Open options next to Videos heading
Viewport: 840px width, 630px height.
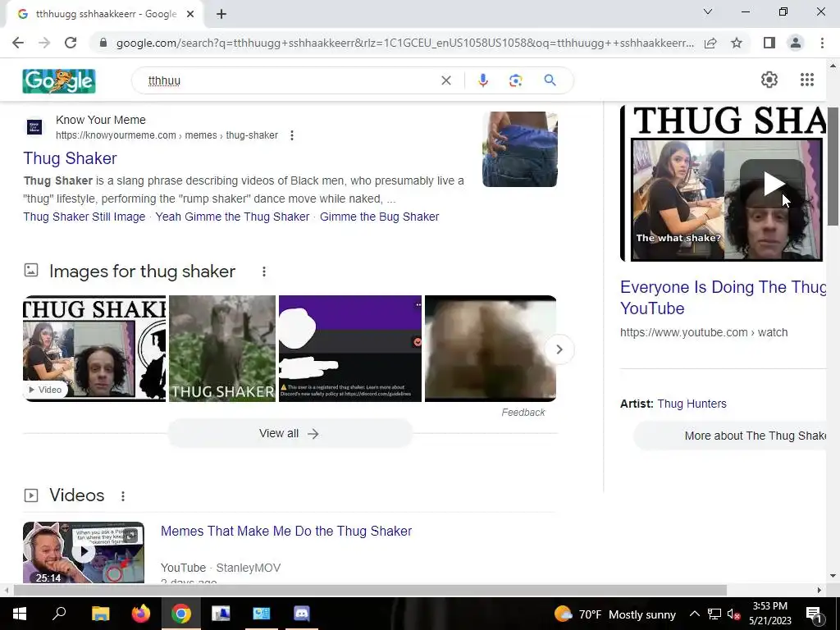[x=123, y=496]
